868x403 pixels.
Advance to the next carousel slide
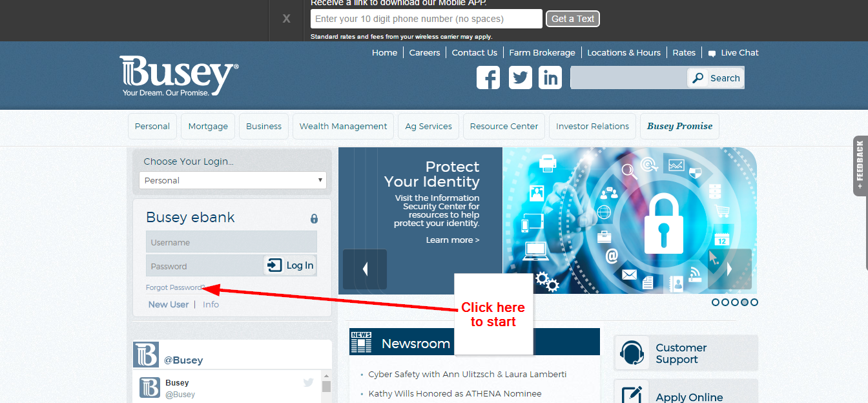[x=730, y=269]
